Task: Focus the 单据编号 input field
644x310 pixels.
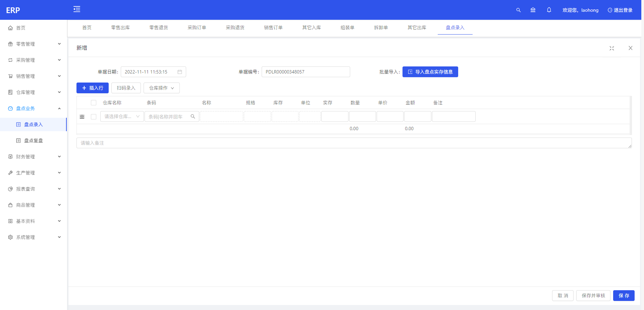Action: (x=306, y=72)
